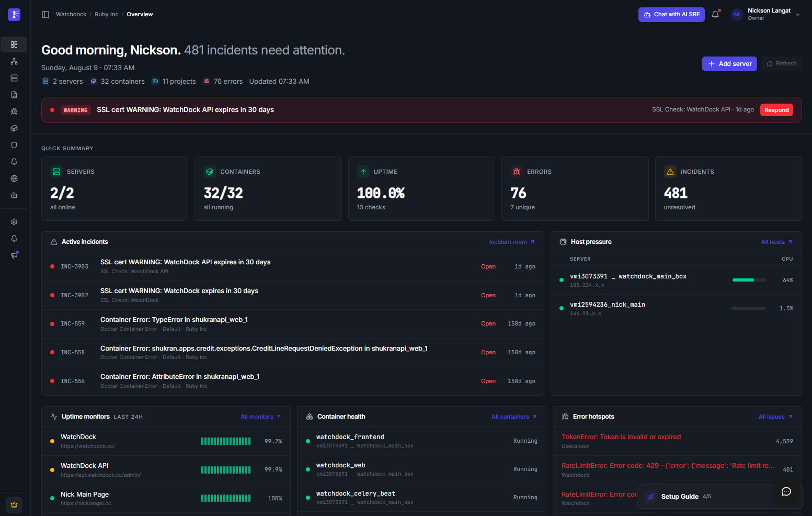
Task: Click the Servers summary card icon
Action: click(56, 172)
